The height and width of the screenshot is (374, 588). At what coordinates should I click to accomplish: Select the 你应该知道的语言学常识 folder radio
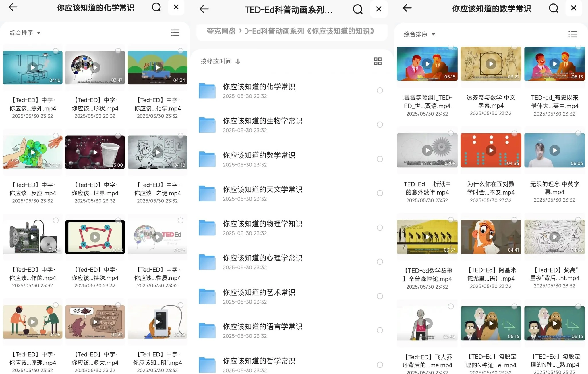380,330
